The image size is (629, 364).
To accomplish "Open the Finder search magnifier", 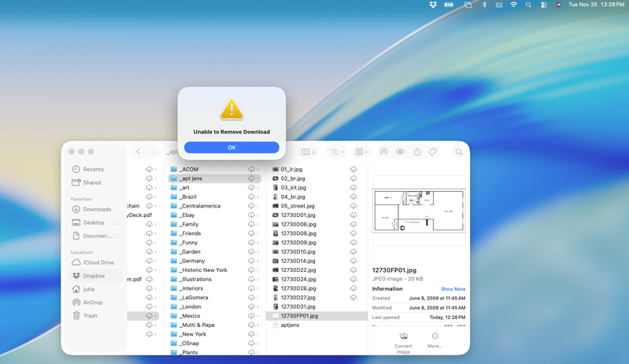I will pos(458,152).
